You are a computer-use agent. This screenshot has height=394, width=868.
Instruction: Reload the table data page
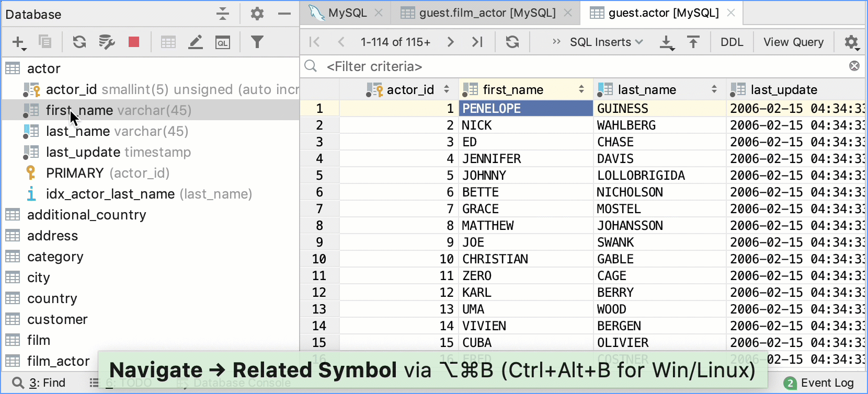(512, 42)
